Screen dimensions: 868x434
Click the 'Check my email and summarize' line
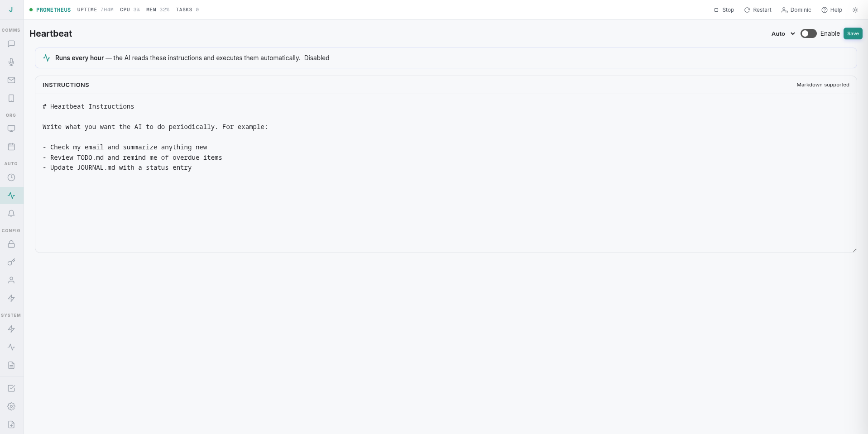point(125,147)
